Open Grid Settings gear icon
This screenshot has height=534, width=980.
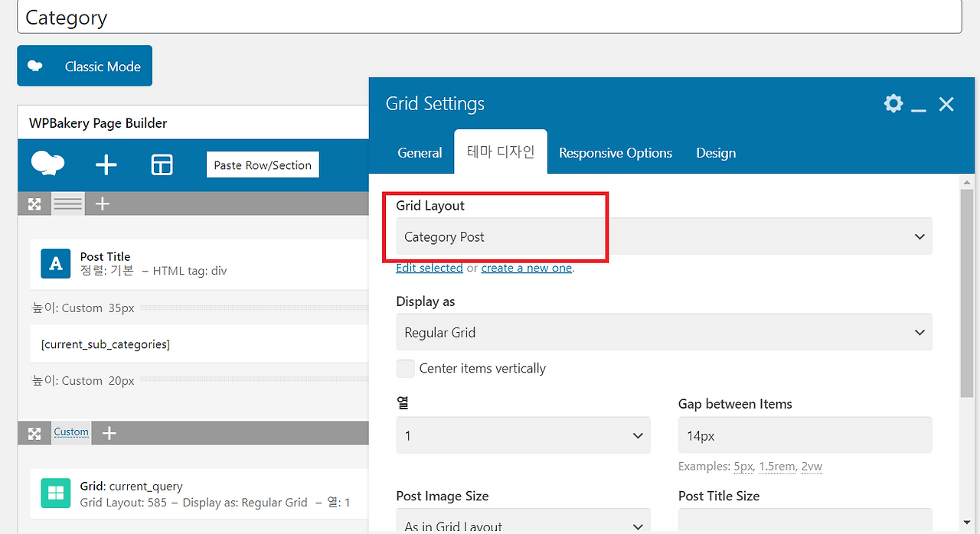pos(893,104)
